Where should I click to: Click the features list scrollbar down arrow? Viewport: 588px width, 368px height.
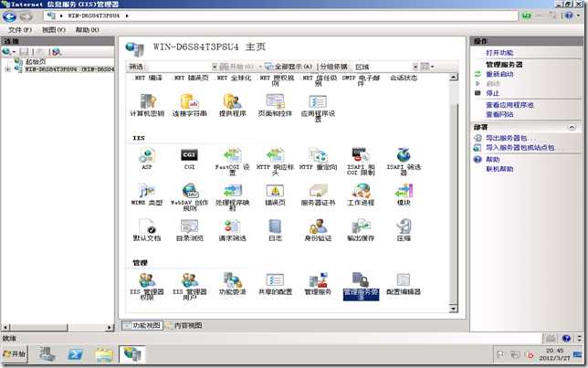coord(454,309)
